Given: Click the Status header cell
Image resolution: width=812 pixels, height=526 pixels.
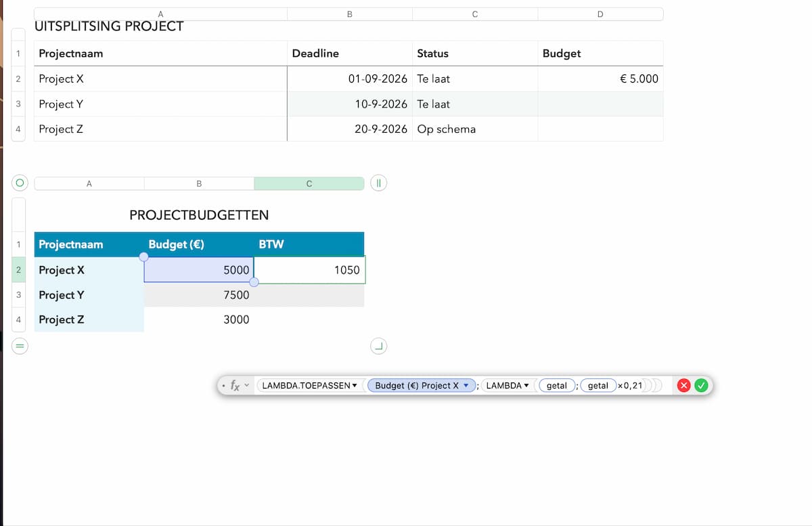Looking at the screenshot, I should (x=475, y=53).
